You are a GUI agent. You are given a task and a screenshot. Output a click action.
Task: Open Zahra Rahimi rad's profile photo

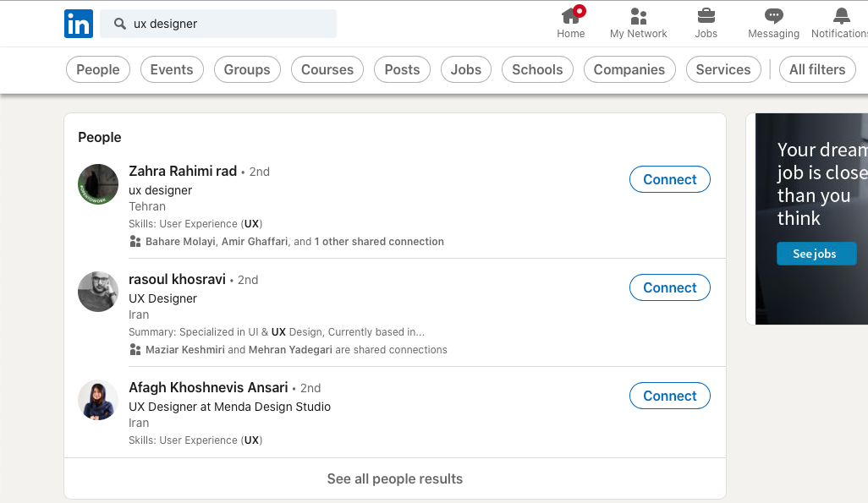tap(98, 184)
